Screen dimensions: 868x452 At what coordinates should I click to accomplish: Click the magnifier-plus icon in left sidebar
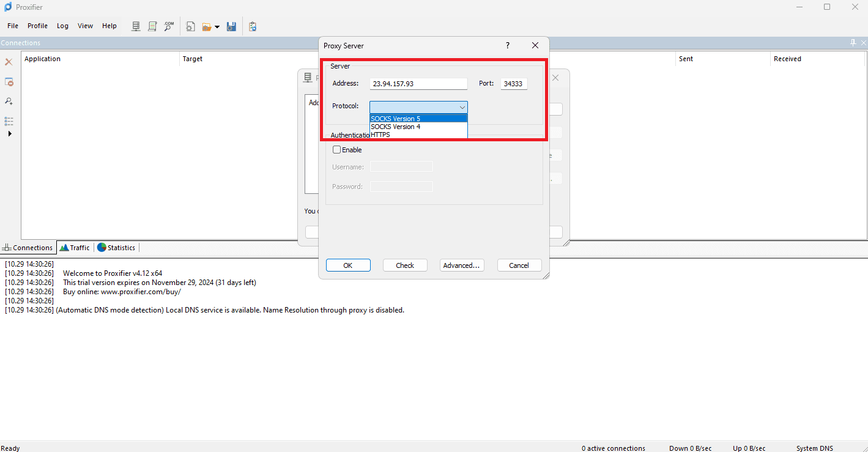click(9, 101)
